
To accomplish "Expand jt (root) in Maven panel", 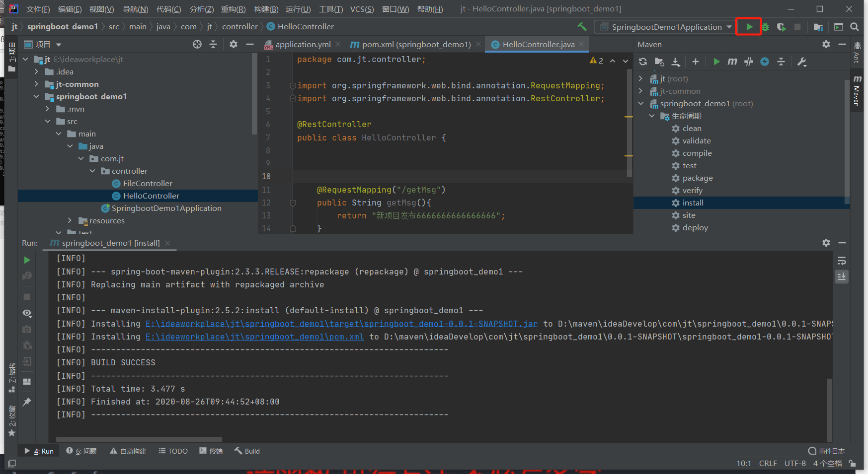I will [641, 78].
